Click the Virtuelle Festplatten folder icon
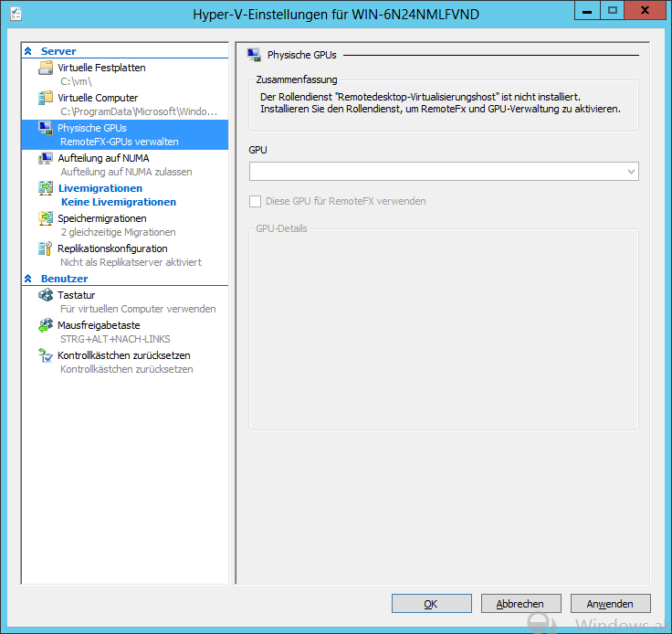The height and width of the screenshot is (634, 672). (x=46, y=69)
